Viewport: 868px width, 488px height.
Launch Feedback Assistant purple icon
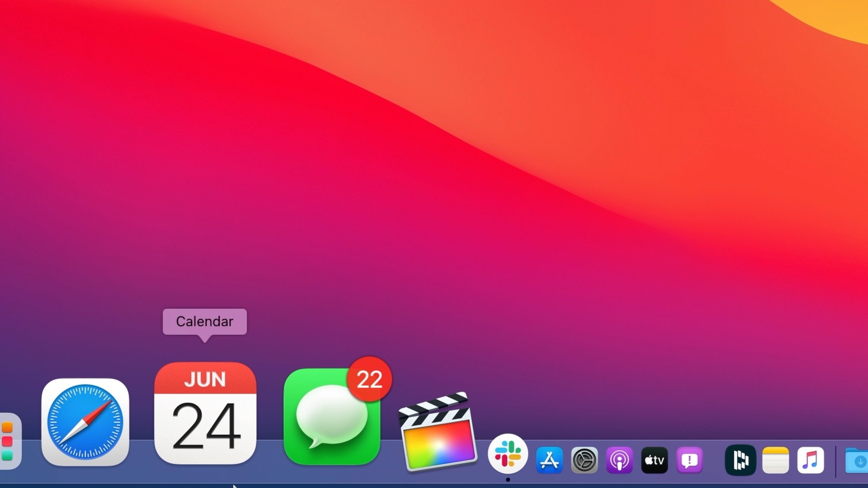click(x=689, y=460)
